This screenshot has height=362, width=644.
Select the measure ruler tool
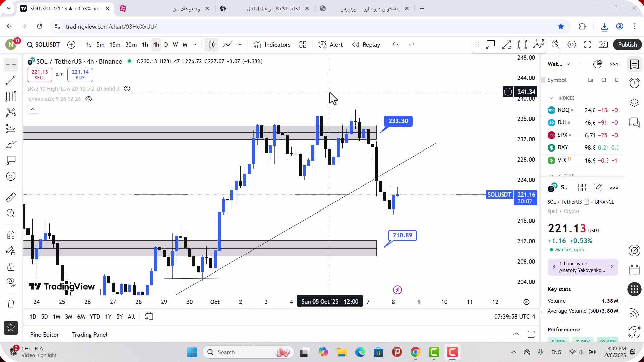(x=11, y=197)
